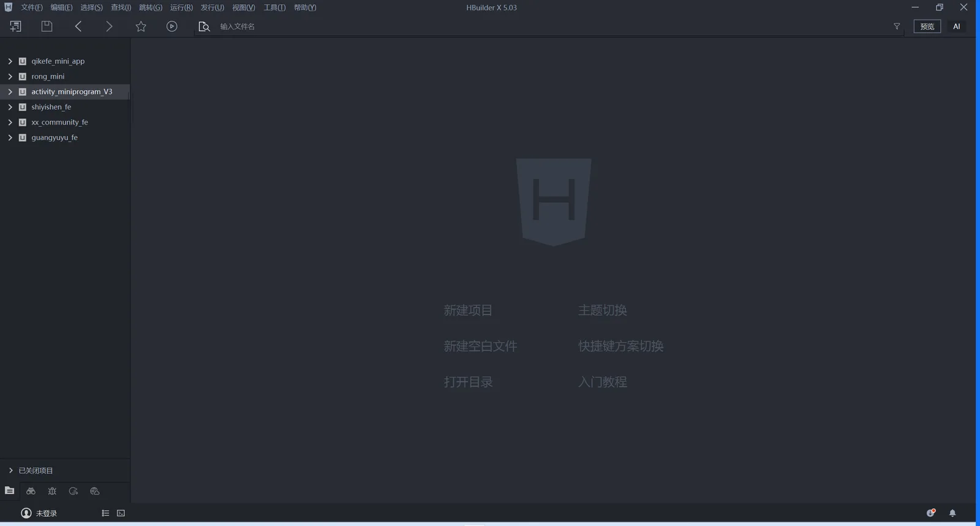The width and height of the screenshot is (980, 526).
Task: Open the 帮助(Y) menu
Action: [x=305, y=7]
